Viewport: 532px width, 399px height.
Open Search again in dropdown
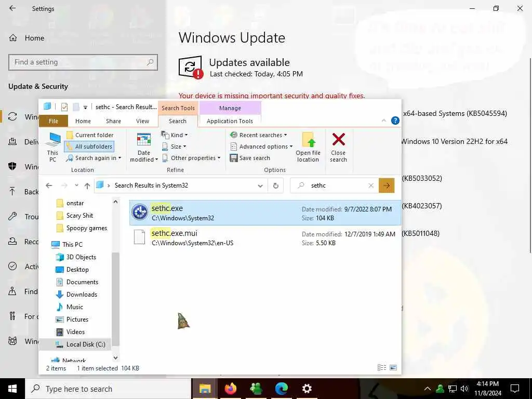94,158
